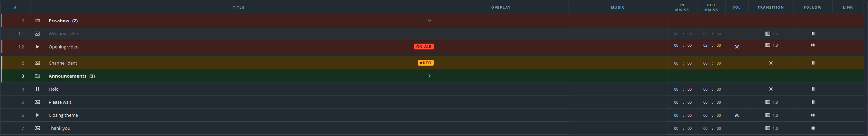Sort by the TITLE column header
This screenshot has width=868, height=136.
(x=239, y=7)
